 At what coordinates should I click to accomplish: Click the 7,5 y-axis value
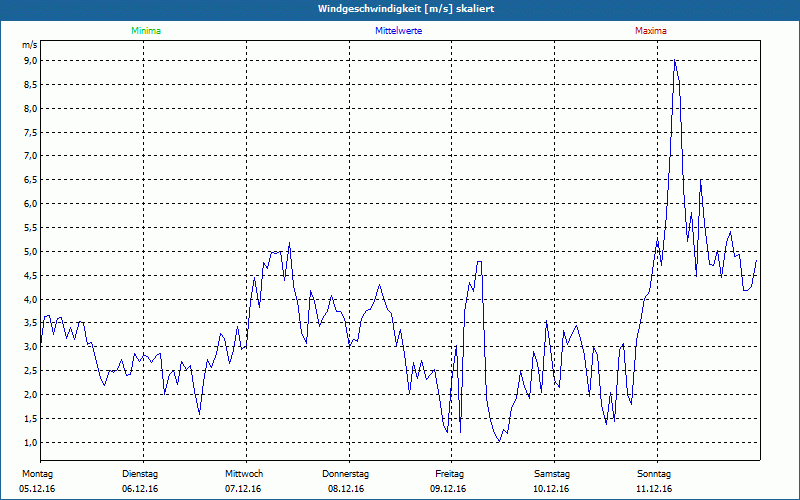[31, 133]
